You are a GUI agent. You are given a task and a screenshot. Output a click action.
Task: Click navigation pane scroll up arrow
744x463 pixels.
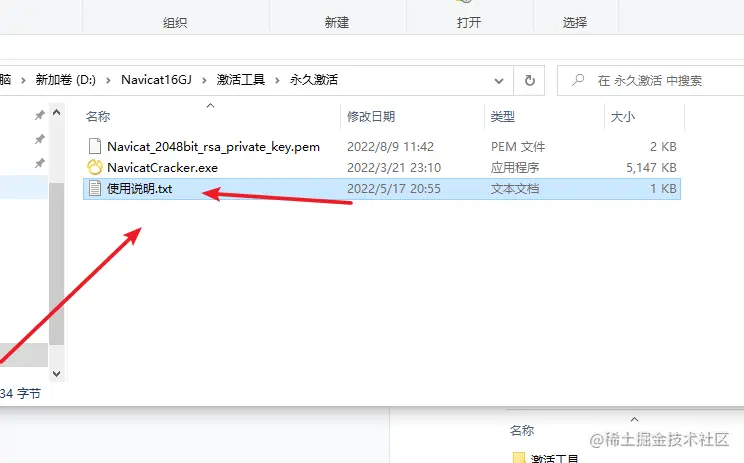(56, 112)
